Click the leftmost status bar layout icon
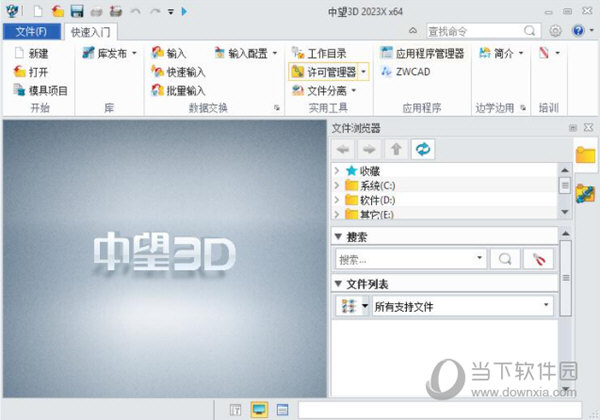 [235, 410]
